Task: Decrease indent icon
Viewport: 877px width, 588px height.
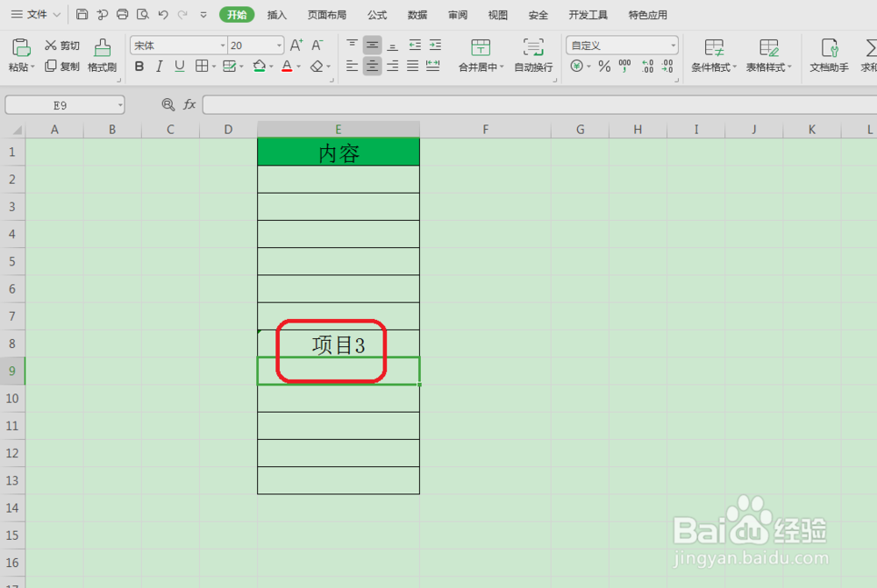Action: click(x=415, y=46)
